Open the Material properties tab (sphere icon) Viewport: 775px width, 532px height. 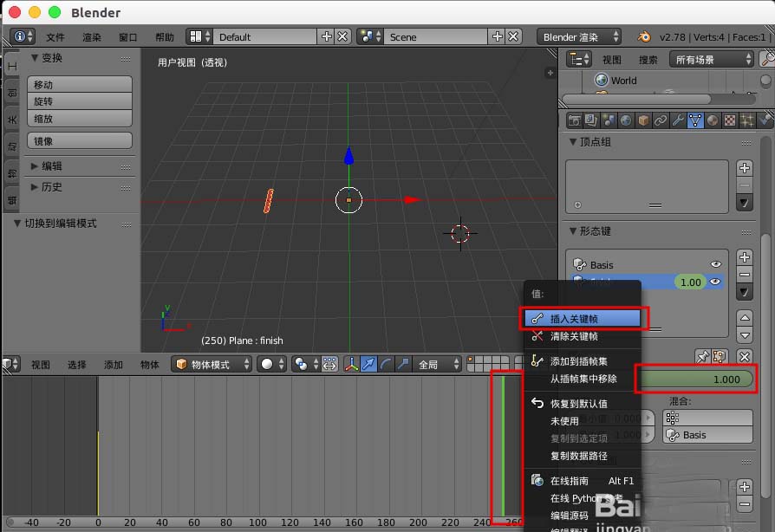pos(713,120)
